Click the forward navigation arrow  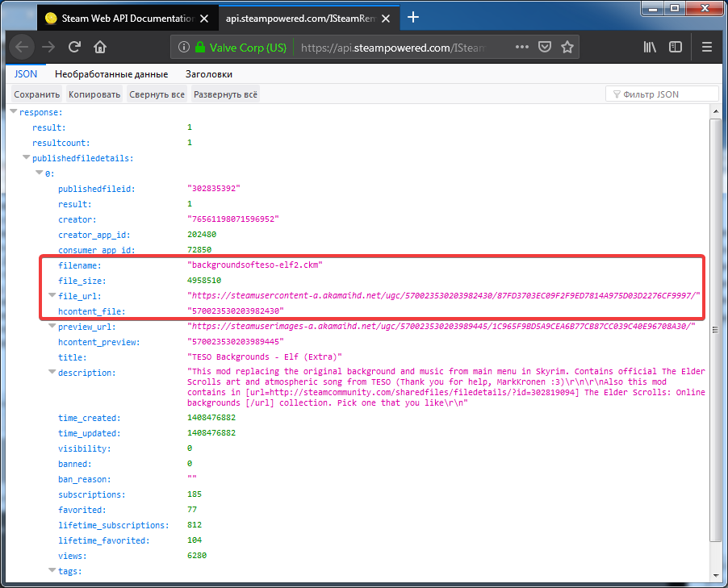[48, 47]
